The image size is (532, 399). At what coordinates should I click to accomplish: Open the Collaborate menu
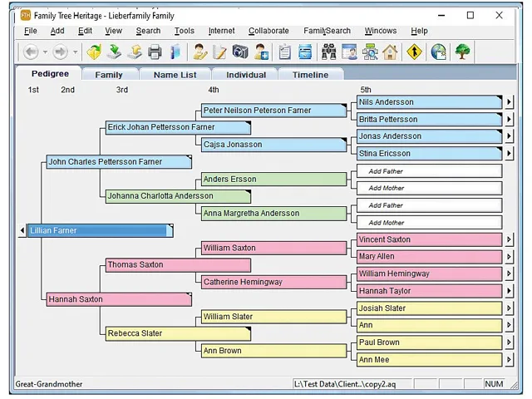268,31
